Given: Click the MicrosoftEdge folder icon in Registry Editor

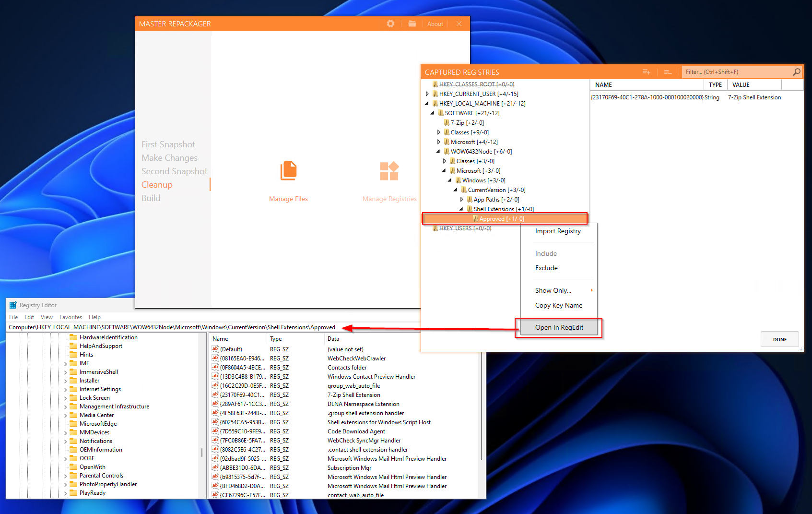Looking at the screenshot, I should (73, 424).
